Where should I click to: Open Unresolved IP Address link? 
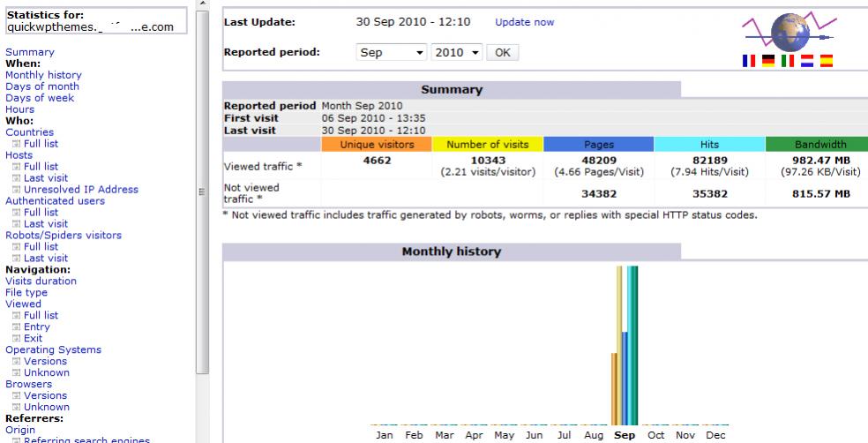click(81, 190)
